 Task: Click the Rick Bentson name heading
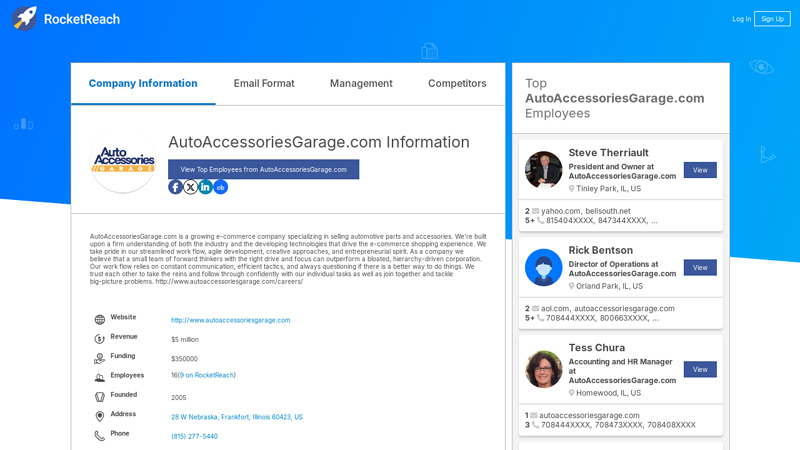point(601,250)
